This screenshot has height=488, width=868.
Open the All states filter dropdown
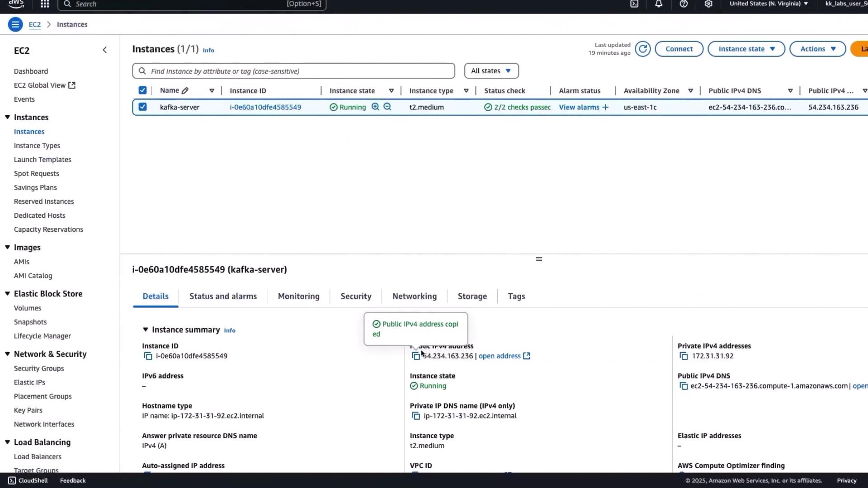pyautogui.click(x=491, y=71)
